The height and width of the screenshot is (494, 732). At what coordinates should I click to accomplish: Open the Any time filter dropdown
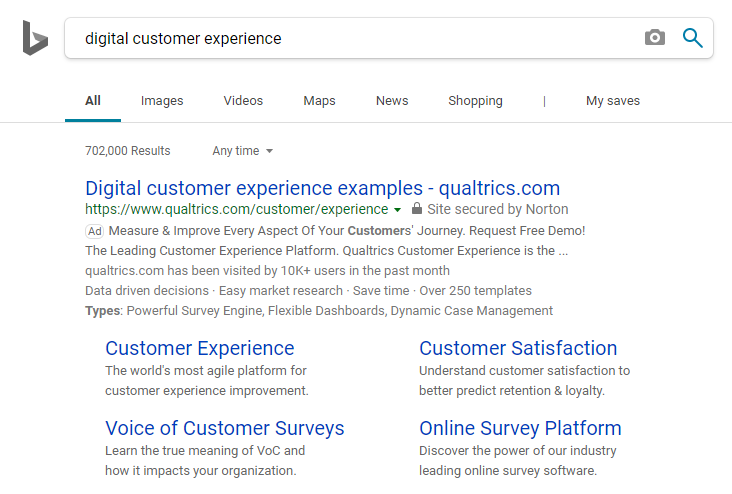pyautogui.click(x=243, y=151)
